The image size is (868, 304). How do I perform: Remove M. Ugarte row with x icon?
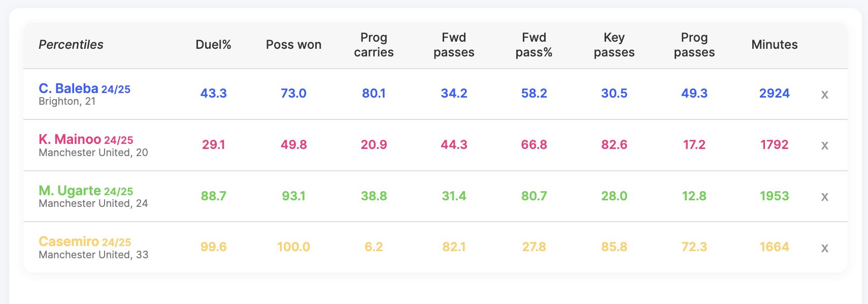point(824,197)
